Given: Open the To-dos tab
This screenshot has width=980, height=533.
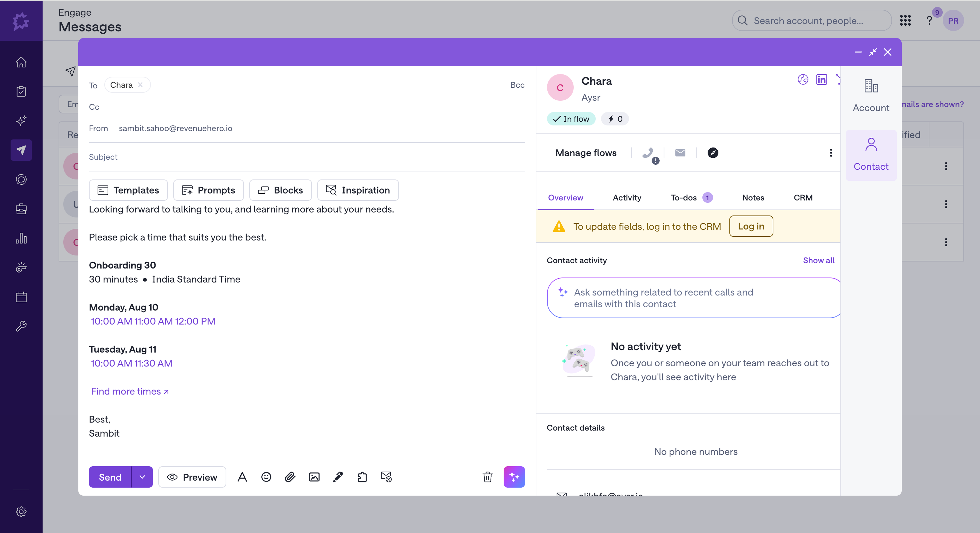Looking at the screenshot, I should (x=692, y=198).
